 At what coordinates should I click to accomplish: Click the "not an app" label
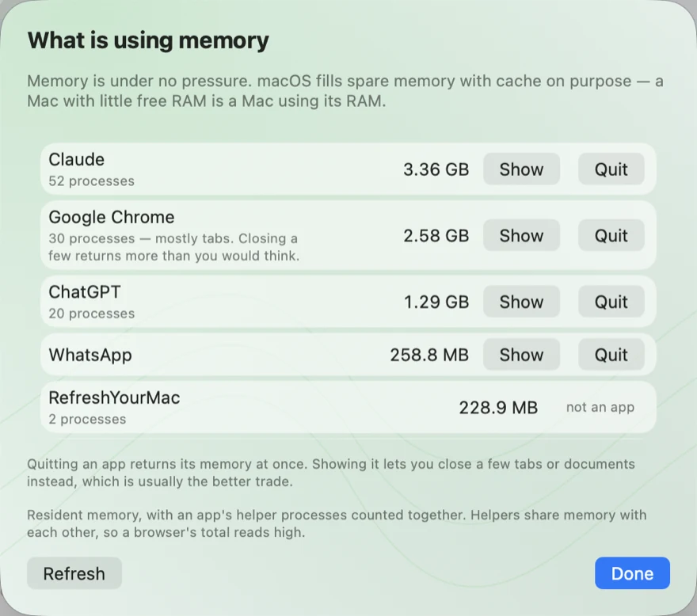click(600, 408)
